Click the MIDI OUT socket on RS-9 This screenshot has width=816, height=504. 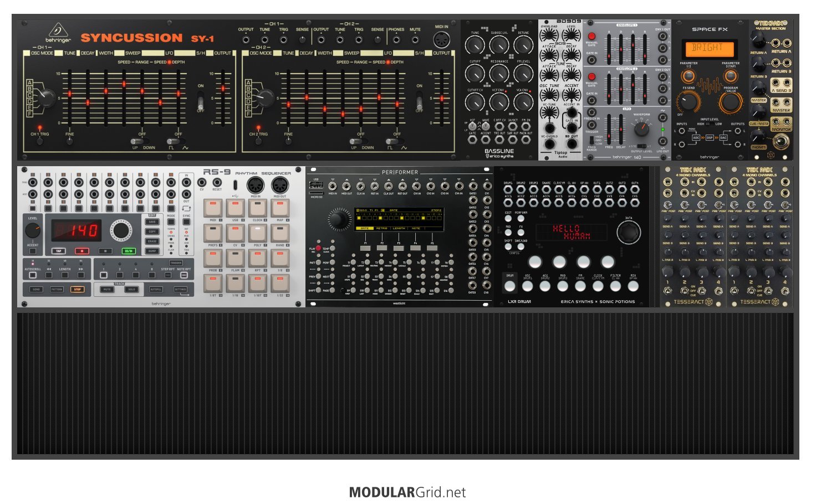click(280, 185)
